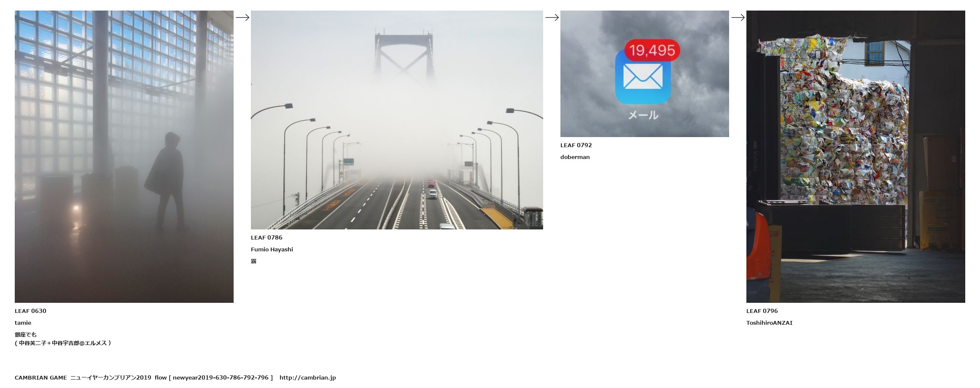Open the foggy glass-block room photo
The image size is (980, 388).
pyautogui.click(x=124, y=156)
